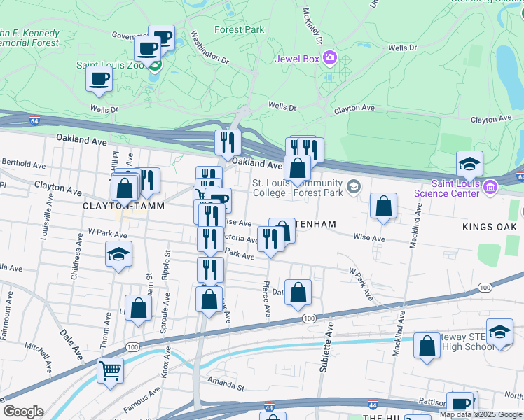Viewport: 524px width, 420px height.
Task: Click the Famous Ave street label
Action: click(142, 400)
